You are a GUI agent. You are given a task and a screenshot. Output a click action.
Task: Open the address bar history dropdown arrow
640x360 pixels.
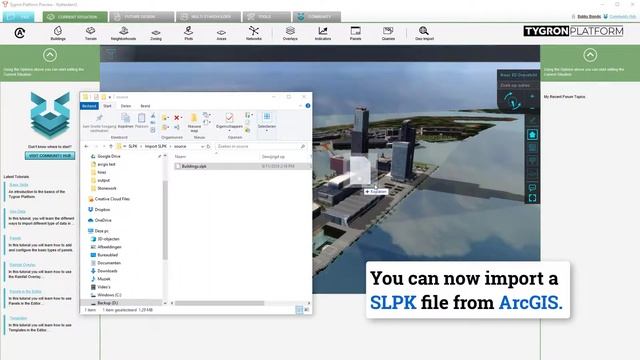(x=202, y=146)
